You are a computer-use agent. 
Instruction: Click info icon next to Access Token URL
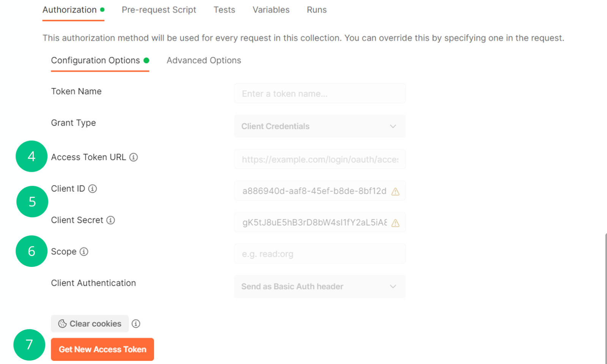click(134, 157)
